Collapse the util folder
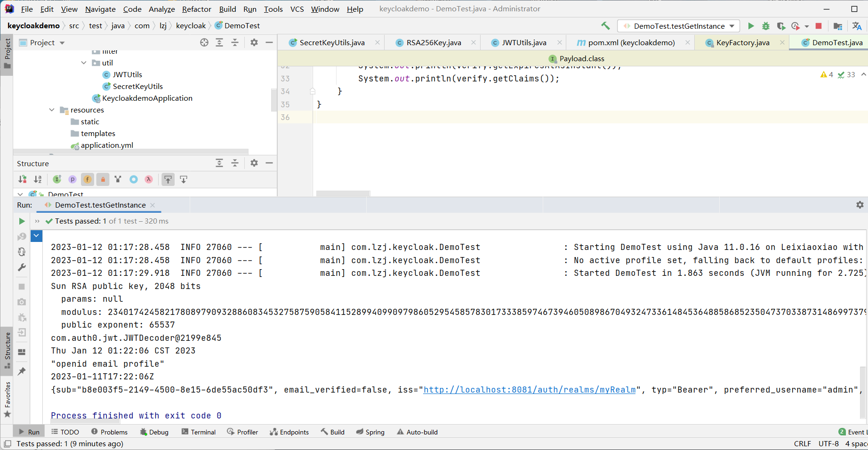 point(84,63)
